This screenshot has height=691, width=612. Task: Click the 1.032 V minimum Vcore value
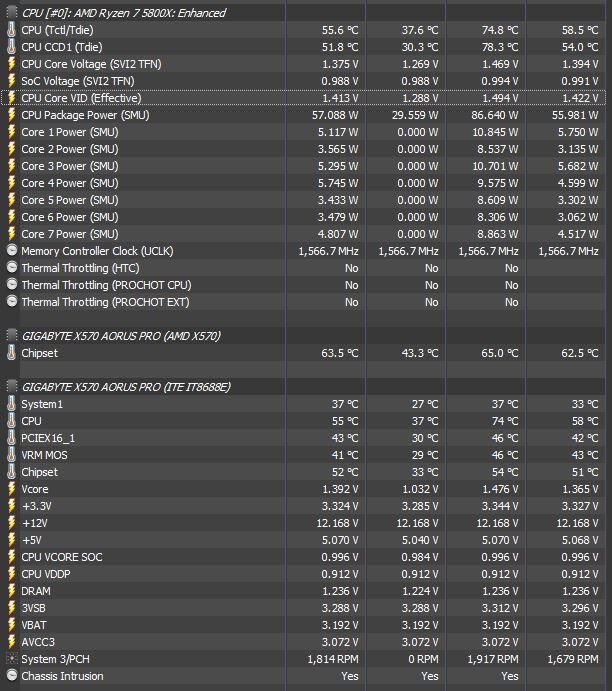pyautogui.click(x=420, y=489)
